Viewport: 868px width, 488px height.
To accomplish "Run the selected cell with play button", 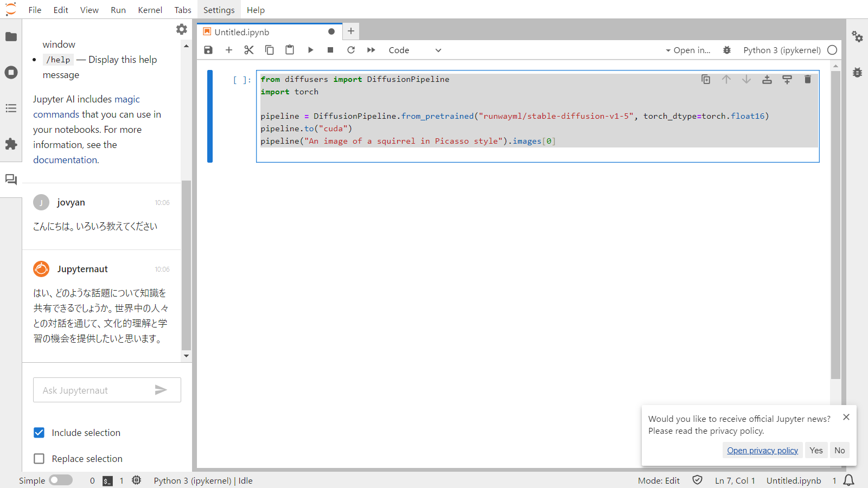I will [310, 50].
